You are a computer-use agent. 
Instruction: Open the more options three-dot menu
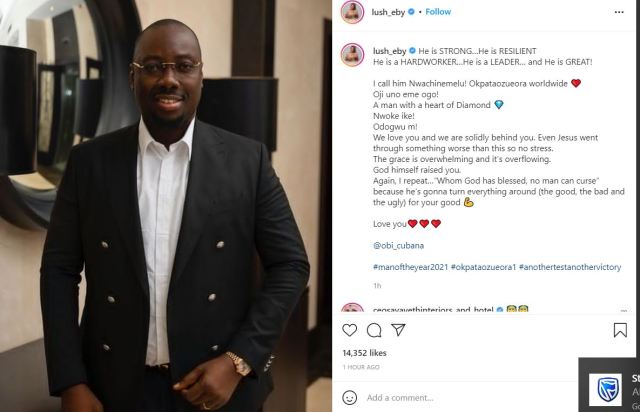tap(619, 12)
